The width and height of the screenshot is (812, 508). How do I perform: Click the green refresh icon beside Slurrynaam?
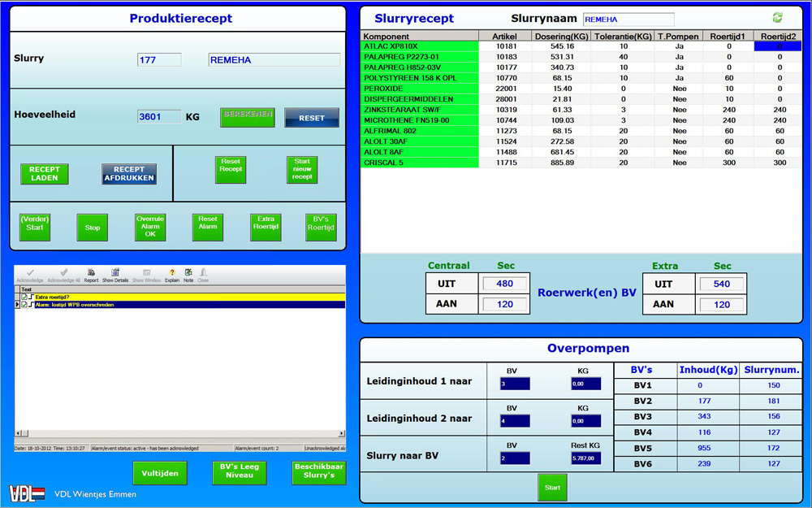point(778,18)
